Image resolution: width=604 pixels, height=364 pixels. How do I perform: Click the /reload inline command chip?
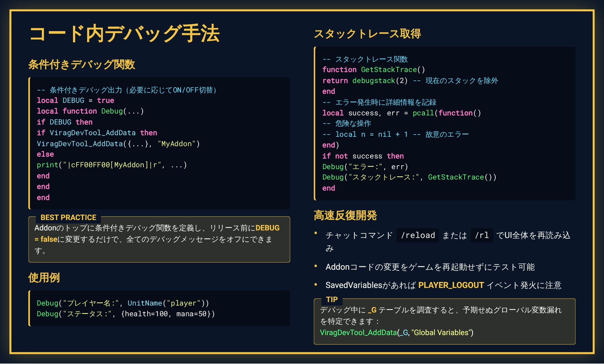point(417,235)
